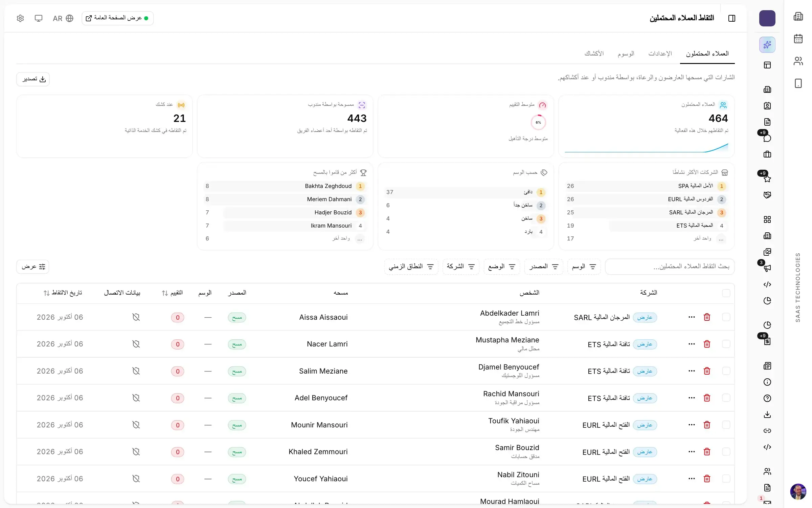Open the chat bubble icon with +9 badge
The width and height of the screenshot is (812, 508).
tap(767, 138)
